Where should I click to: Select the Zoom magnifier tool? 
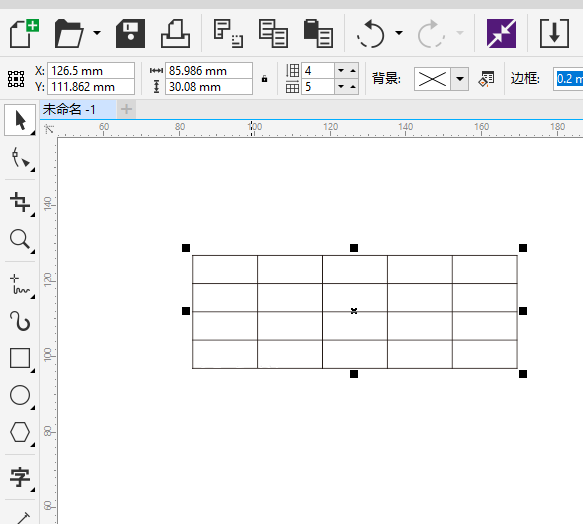20,240
